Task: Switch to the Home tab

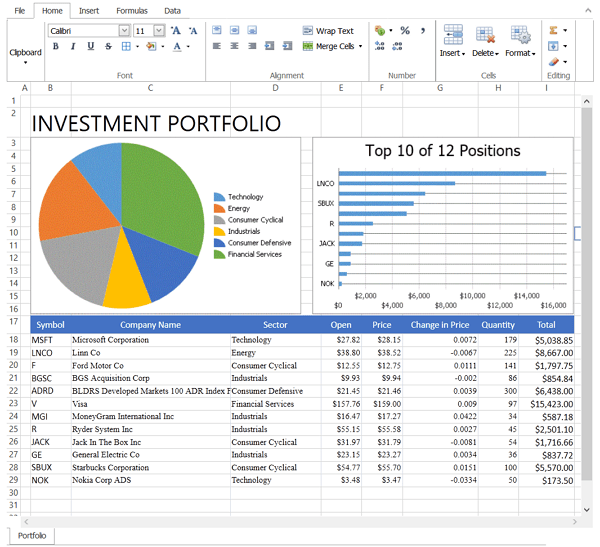Action: click(x=52, y=11)
